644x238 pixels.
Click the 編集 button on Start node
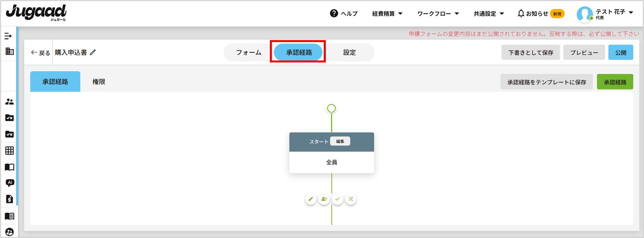(340, 141)
